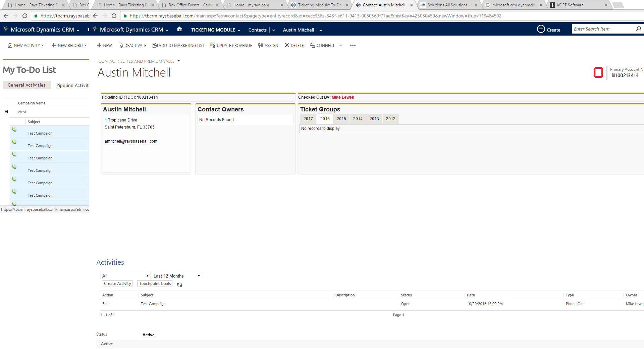This screenshot has height=349, width=644.
Task: Open Mike Lewek checked out link
Action: [x=342, y=97]
